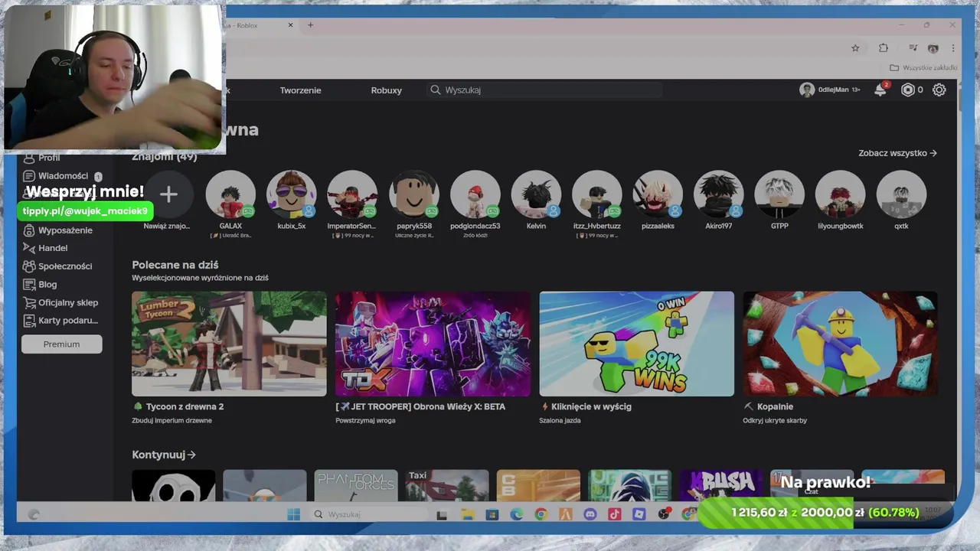980x551 pixels.
Task: Open friend podglondacz53 avatar
Action: click(x=475, y=194)
